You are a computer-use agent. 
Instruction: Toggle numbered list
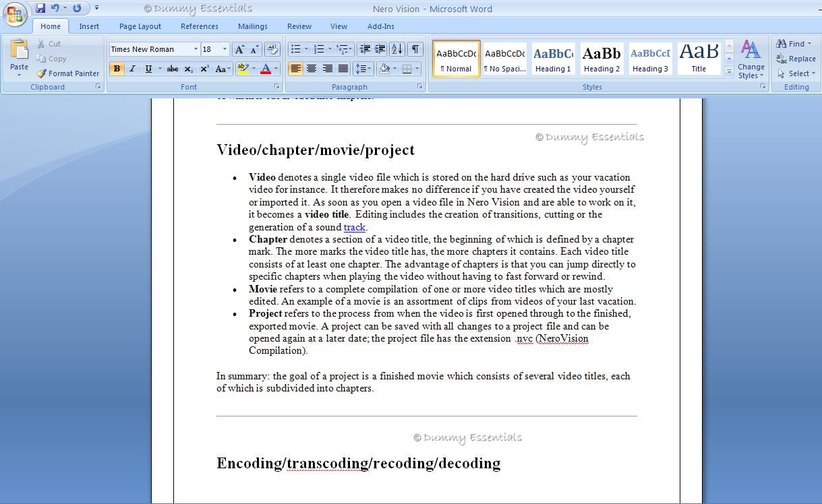320,49
